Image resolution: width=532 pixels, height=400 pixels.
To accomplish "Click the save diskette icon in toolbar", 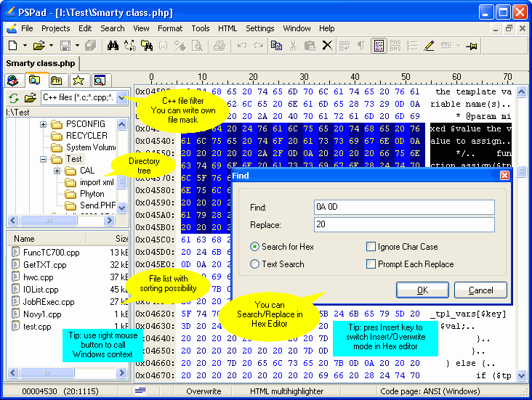I will [x=65, y=46].
